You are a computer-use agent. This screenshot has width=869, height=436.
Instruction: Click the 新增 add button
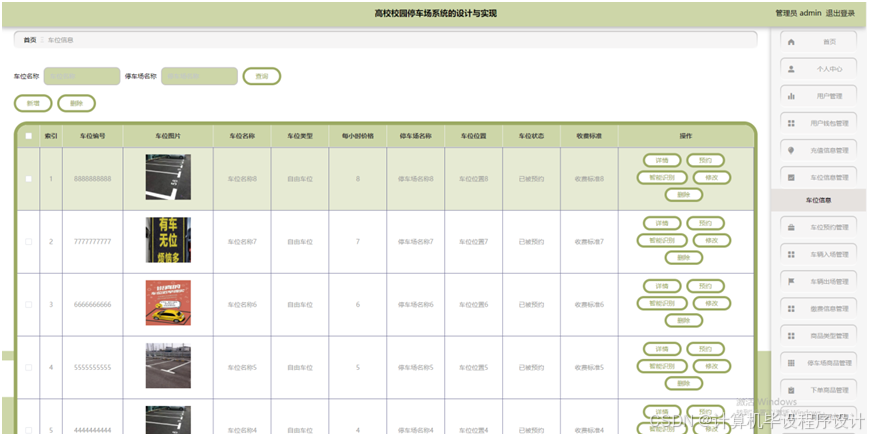pyautogui.click(x=33, y=104)
